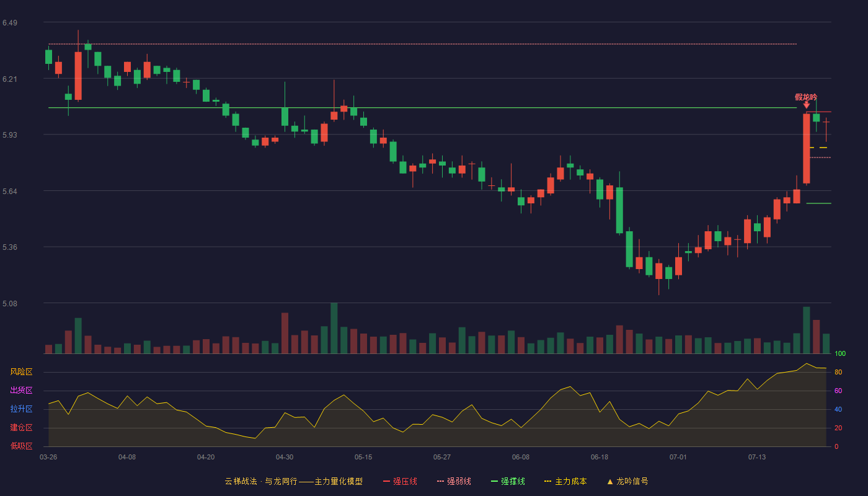Select the 建仓区 zone label

pyautogui.click(x=21, y=428)
